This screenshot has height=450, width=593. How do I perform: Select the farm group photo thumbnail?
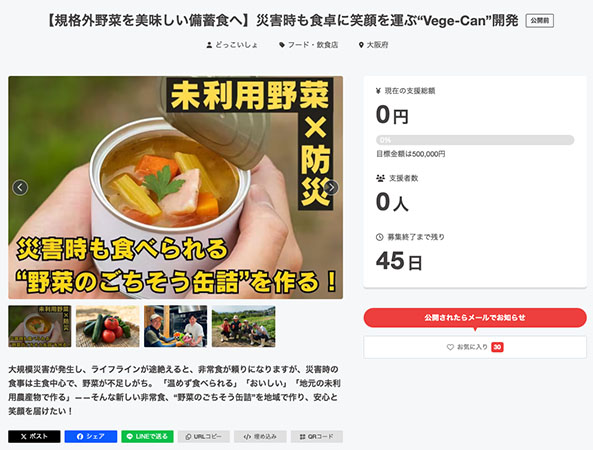coord(244,326)
